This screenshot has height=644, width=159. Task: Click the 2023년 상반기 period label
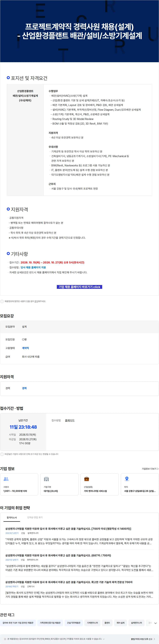coord(12,533)
